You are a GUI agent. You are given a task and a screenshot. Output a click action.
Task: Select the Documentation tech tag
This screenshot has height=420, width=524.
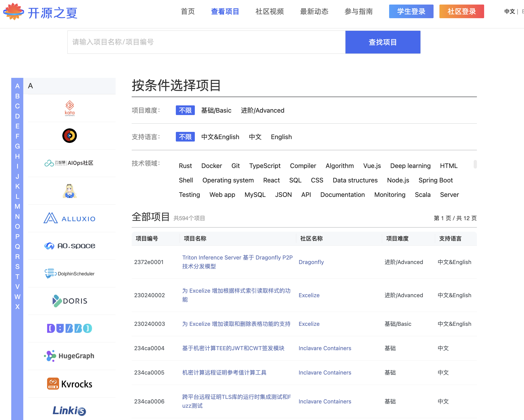coord(343,194)
